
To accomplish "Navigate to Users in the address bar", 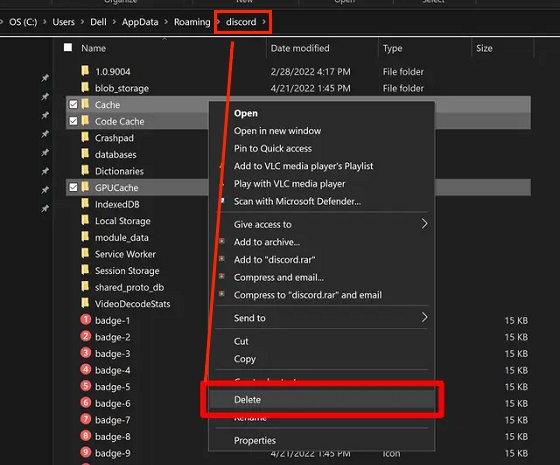I will point(64,22).
